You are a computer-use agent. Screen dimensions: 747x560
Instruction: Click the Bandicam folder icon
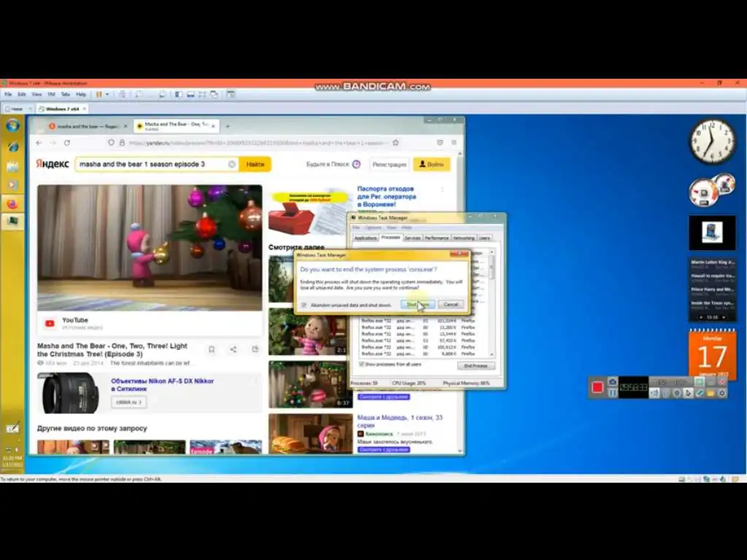tap(711, 393)
